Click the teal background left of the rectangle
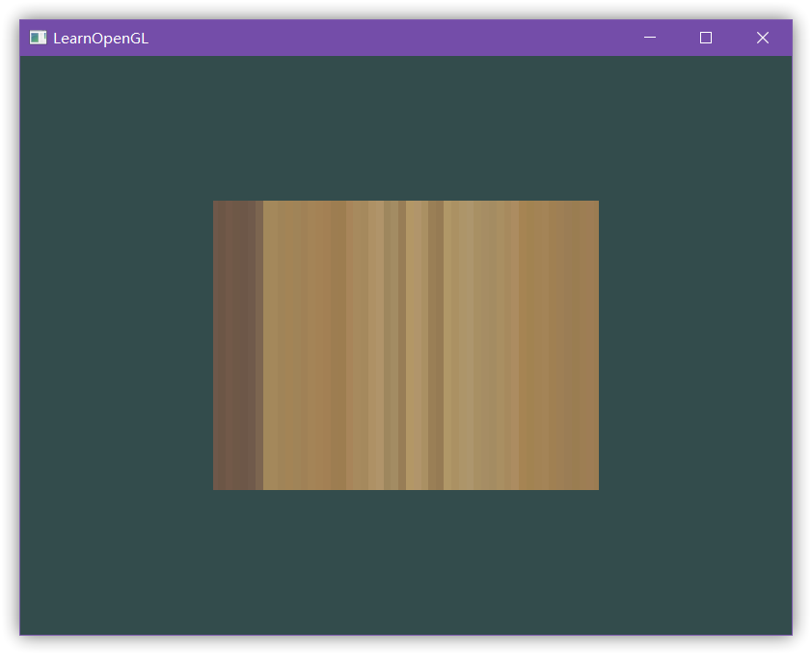This screenshot has width=812, height=655. click(x=116, y=345)
